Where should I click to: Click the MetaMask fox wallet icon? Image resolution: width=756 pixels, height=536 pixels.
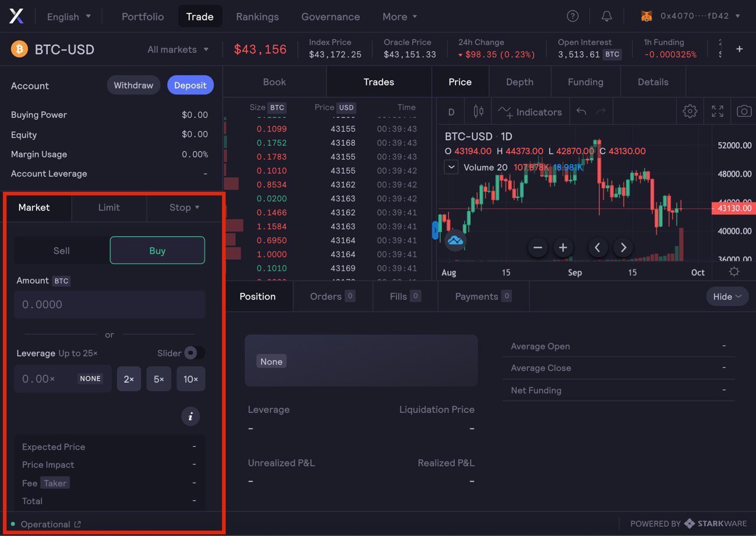647,17
